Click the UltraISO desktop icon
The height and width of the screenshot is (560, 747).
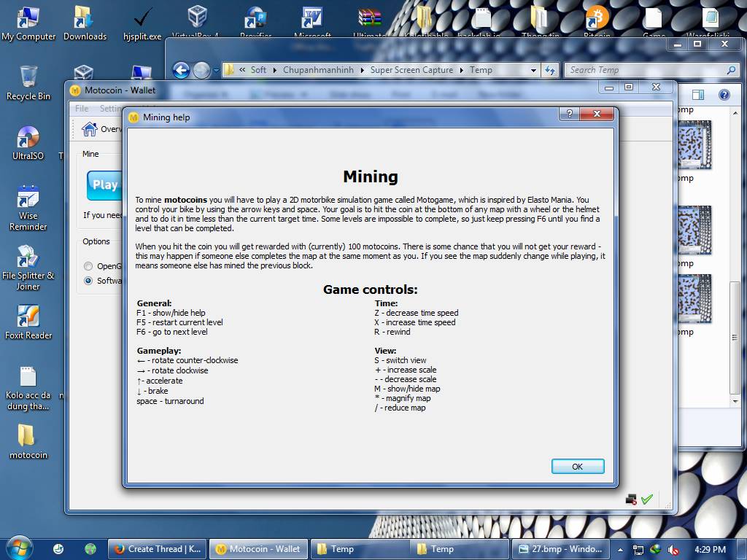point(28,143)
